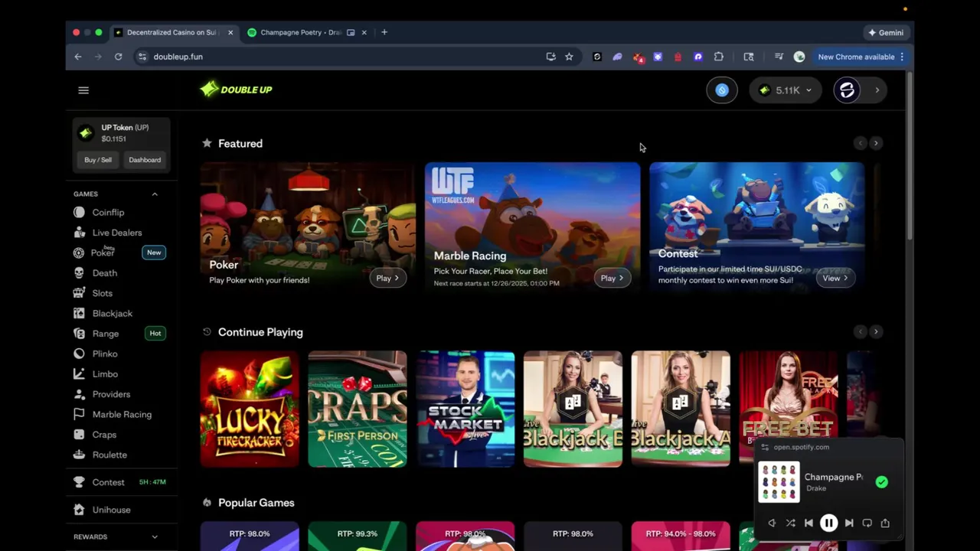Viewport: 980px width, 551px height.
Task: Open the Unihouse sidebar item
Action: click(111, 510)
